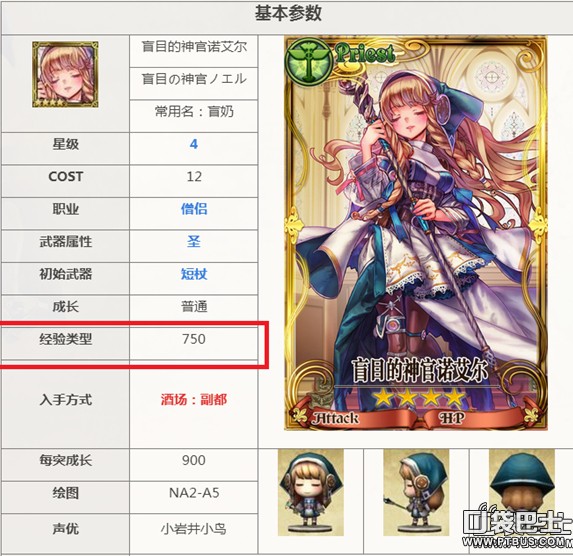The height and width of the screenshot is (556, 573).
Task: Click the 基本参数 table header
Action: coord(288,14)
